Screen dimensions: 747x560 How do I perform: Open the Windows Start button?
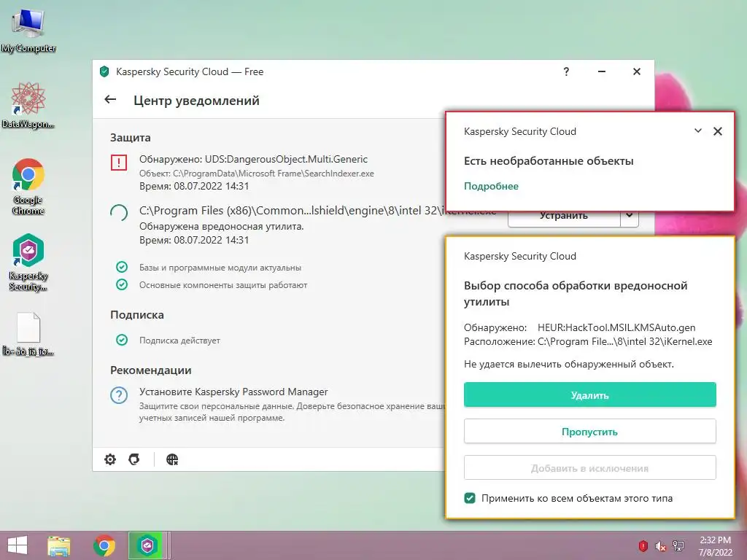[18, 545]
